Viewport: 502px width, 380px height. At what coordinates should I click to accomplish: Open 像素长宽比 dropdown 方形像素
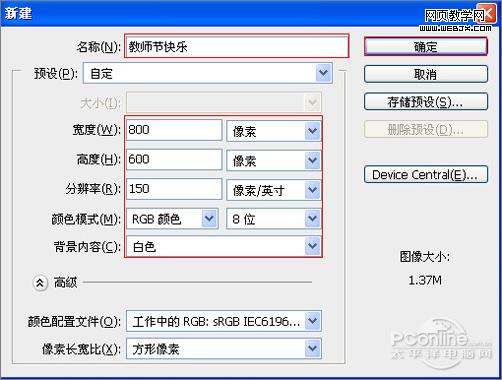[224, 349]
